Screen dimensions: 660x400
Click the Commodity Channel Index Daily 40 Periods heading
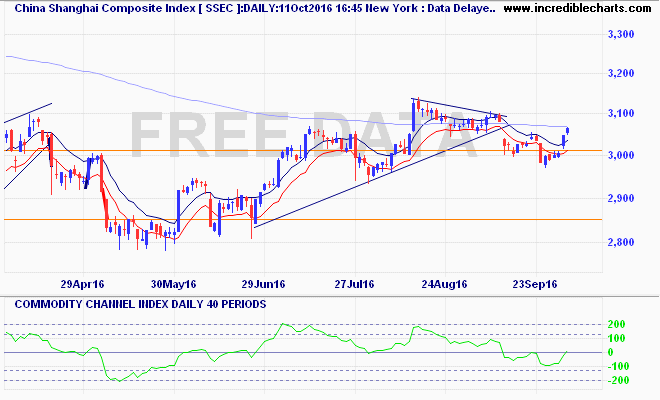click(x=140, y=304)
